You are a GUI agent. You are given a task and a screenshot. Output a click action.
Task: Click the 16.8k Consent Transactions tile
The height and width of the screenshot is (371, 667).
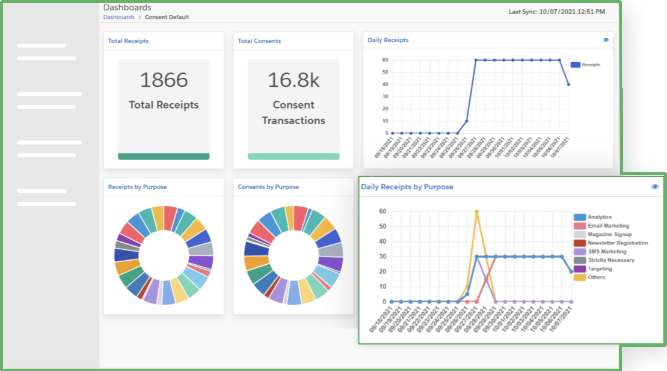coord(294,109)
